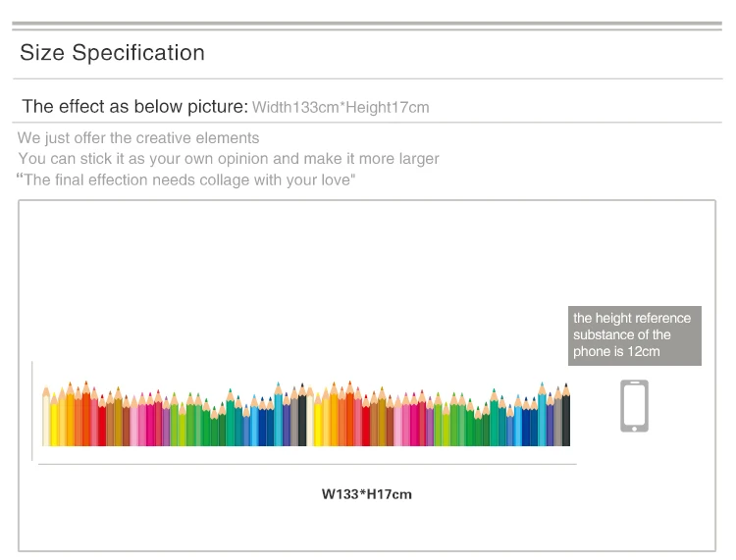Image resolution: width=736 pixels, height=560 pixels.
Task: Select the first yellow pencil beside the cream one
Action: pyautogui.click(x=54, y=422)
